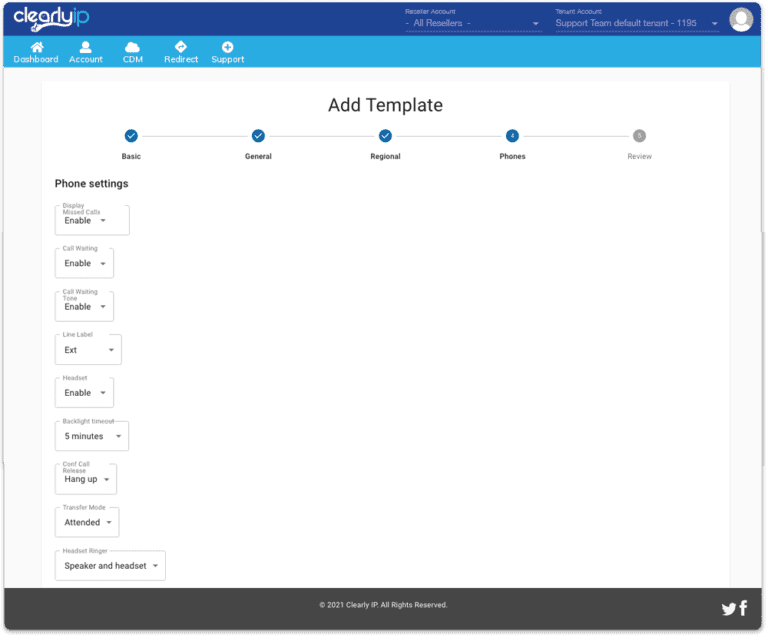Click the Add Template heading
The height and width of the screenshot is (641, 768).
(385, 105)
